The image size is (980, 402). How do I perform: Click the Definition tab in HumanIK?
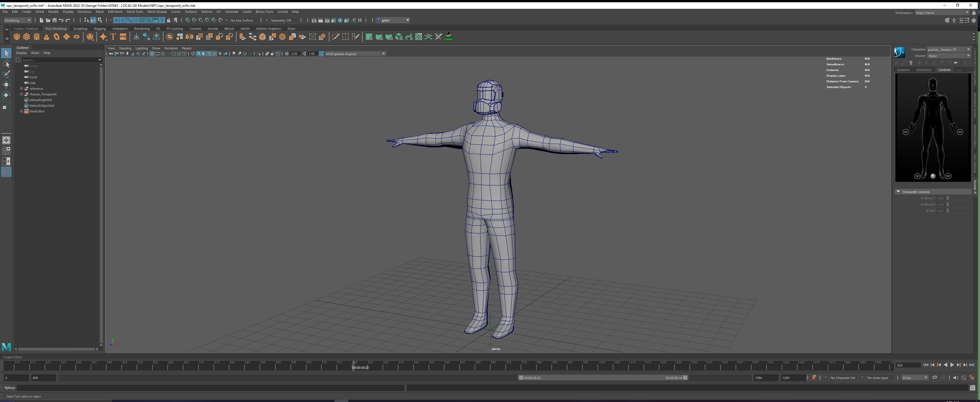click(923, 70)
